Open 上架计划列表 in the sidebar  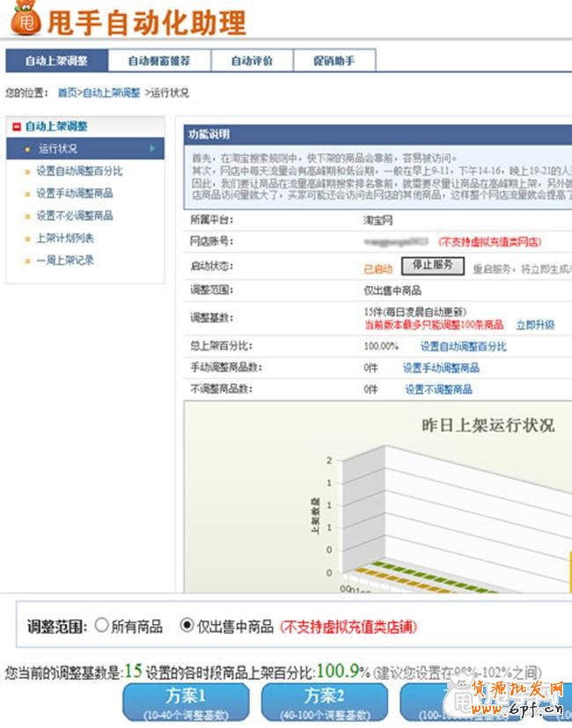pyautogui.click(x=65, y=239)
